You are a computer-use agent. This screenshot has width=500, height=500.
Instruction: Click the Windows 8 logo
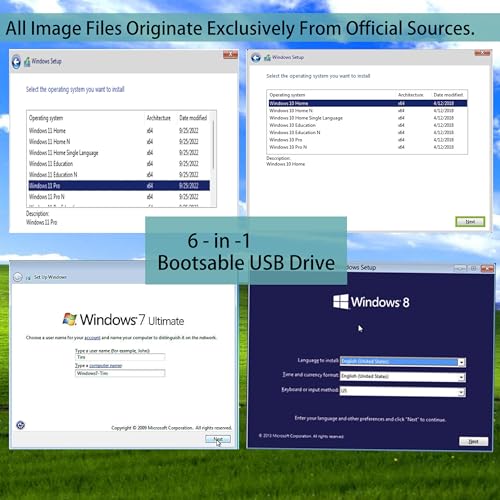click(x=371, y=302)
